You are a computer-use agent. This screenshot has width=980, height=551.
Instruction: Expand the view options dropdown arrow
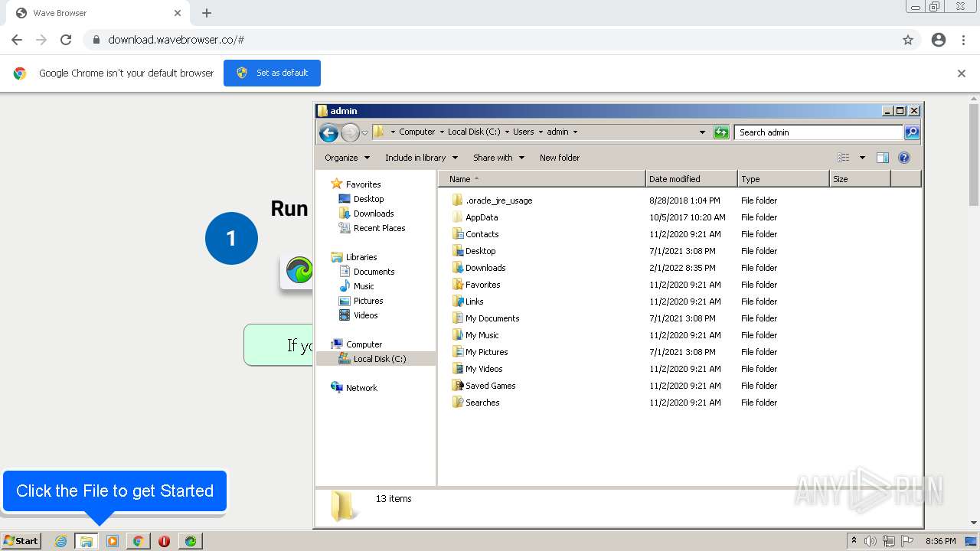862,158
